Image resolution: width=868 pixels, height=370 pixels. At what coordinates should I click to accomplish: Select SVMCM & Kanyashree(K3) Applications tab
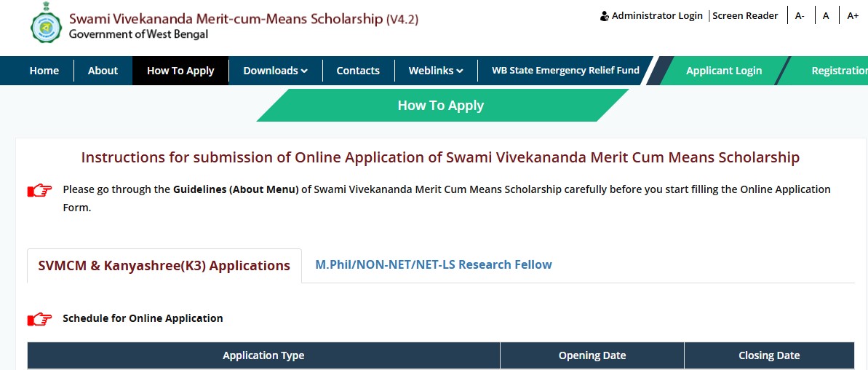[164, 266]
